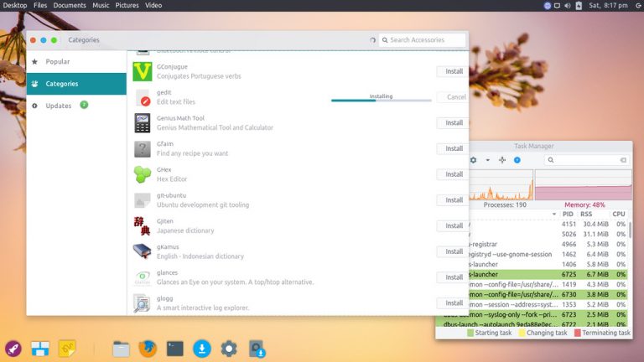Install Gjiten
The height and width of the screenshot is (362, 644).
[452, 225]
